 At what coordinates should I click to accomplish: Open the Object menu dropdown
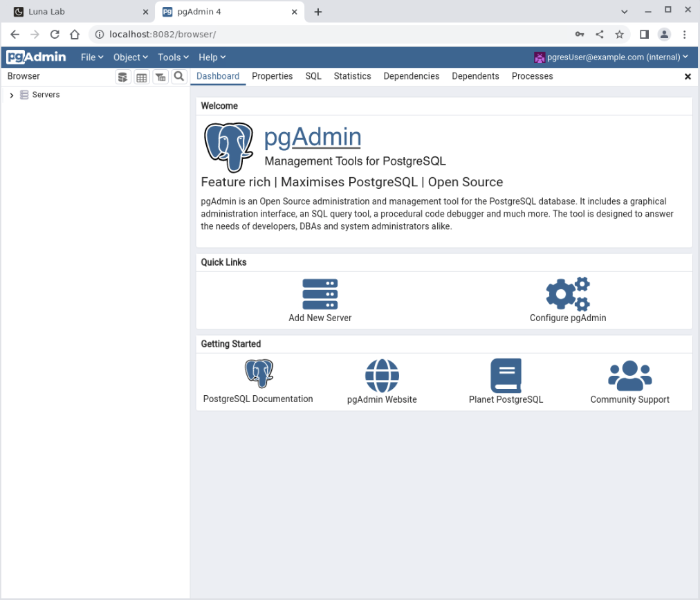coord(130,57)
